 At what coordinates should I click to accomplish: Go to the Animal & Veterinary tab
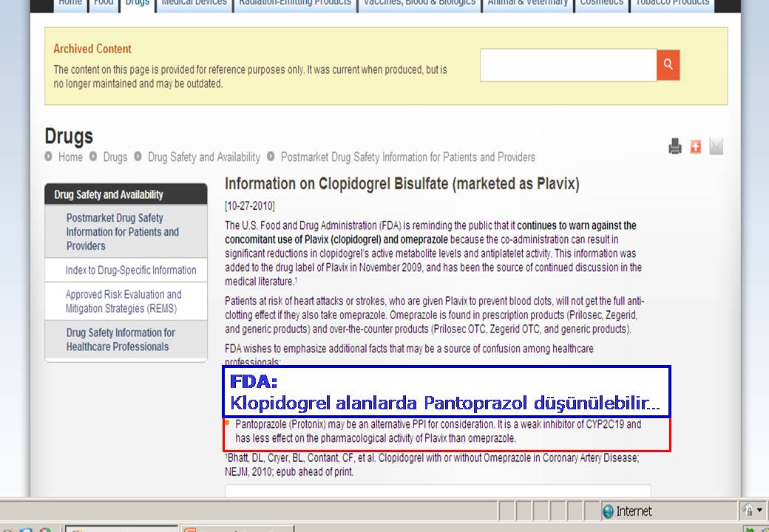pyautogui.click(x=527, y=4)
